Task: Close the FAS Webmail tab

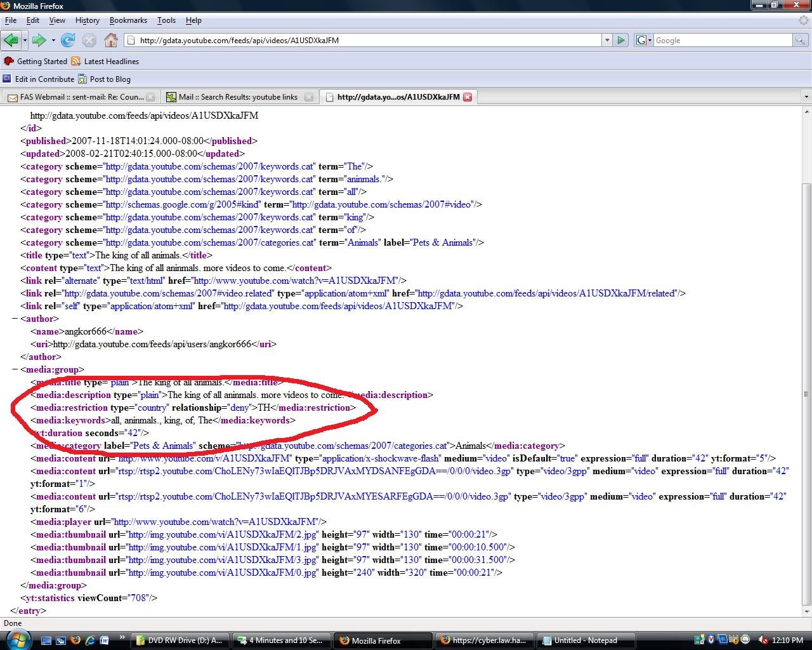Action: tap(150, 97)
